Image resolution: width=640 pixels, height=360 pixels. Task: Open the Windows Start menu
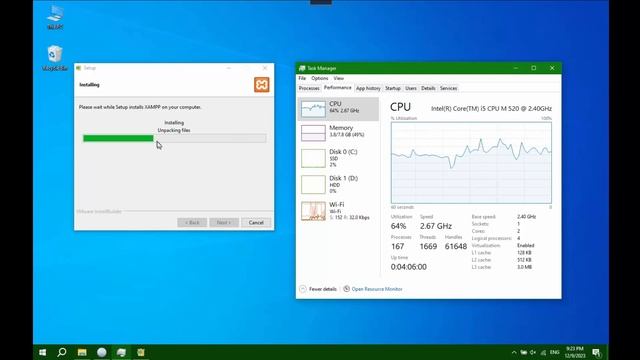[42, 352]
